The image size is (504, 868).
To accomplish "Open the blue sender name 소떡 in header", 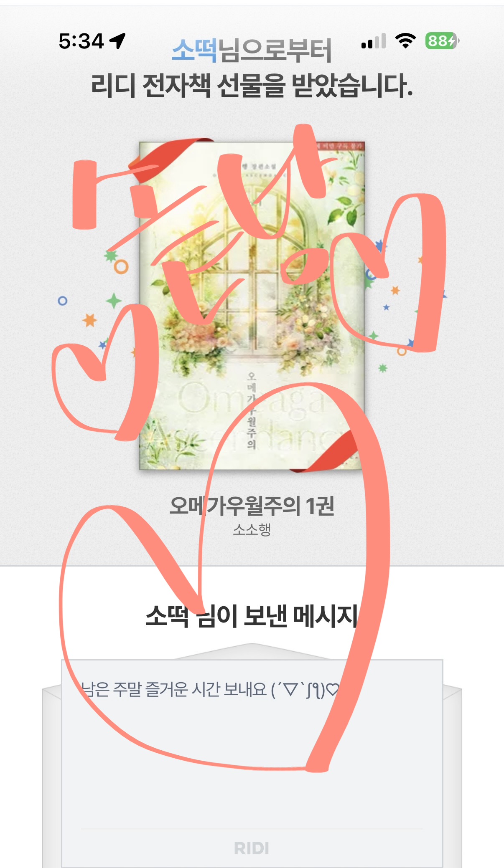I will (x=195, y=51).
